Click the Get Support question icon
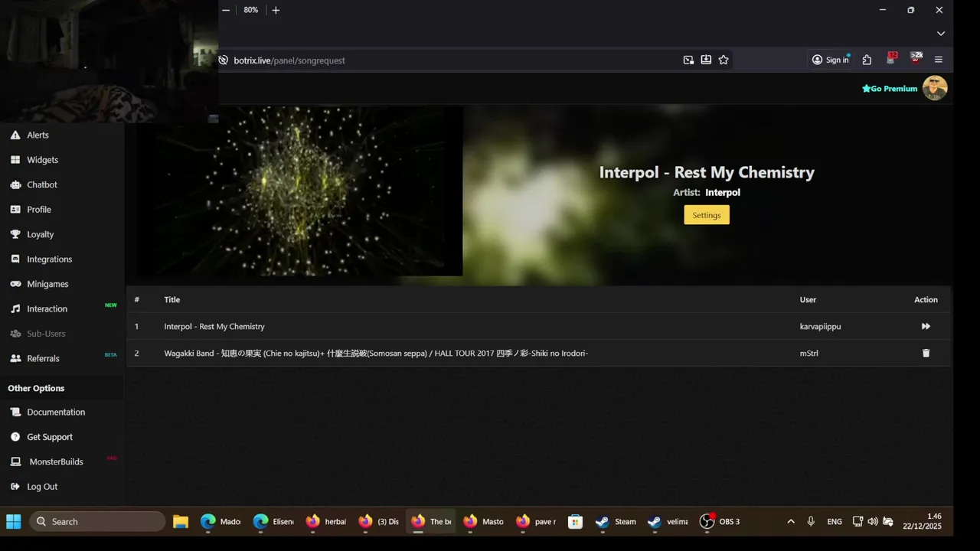Screen dimensions: 980x551 [x=15, y=437]
